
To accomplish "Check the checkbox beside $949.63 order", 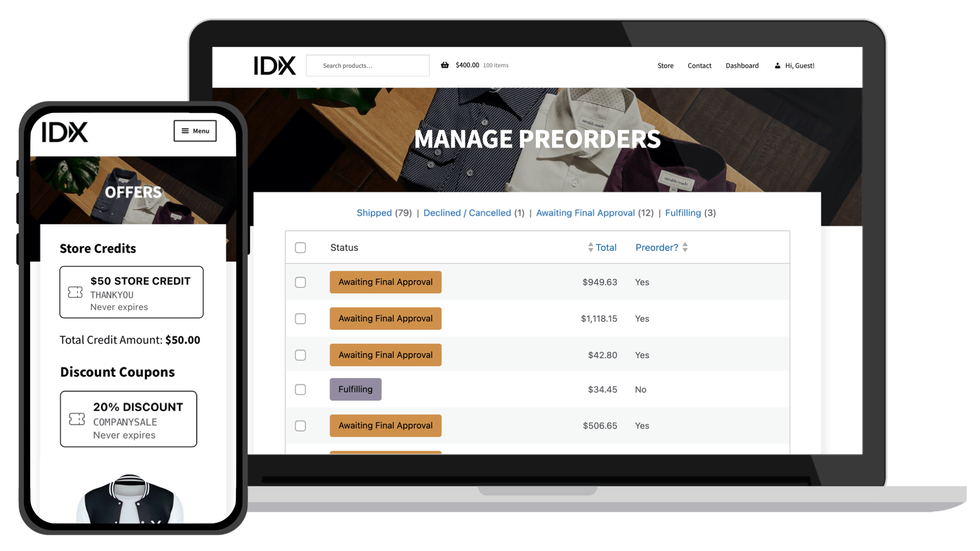I will tap(301, 282).
